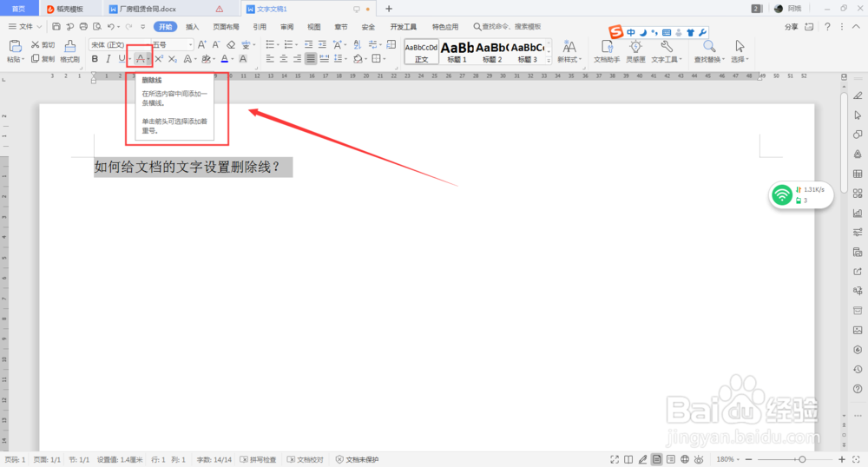The image size is (868, 467).
Task: Apply 标题 1 style
Action: tap(457, 51)
